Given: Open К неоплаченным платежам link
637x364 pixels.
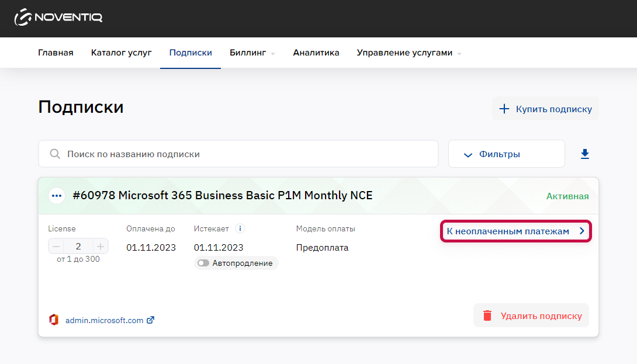Looking at the screenshot, I should (x=515, y=231).
